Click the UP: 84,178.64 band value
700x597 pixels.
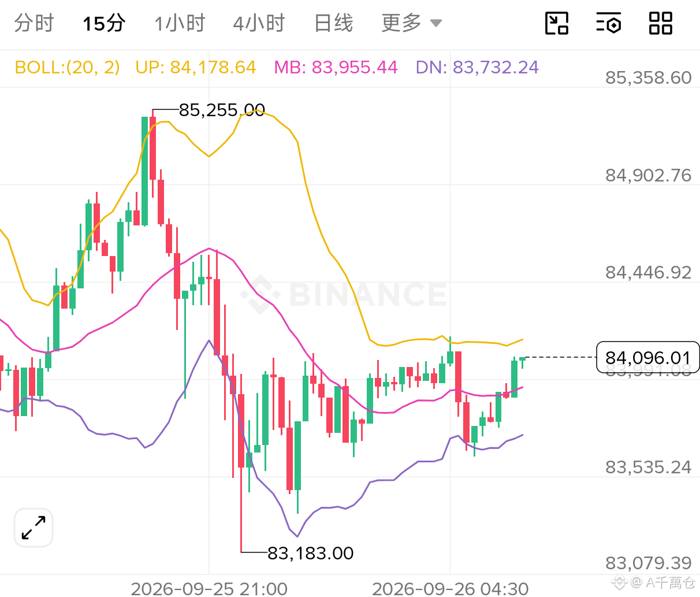pyautogui.click(x=196, y=68)
